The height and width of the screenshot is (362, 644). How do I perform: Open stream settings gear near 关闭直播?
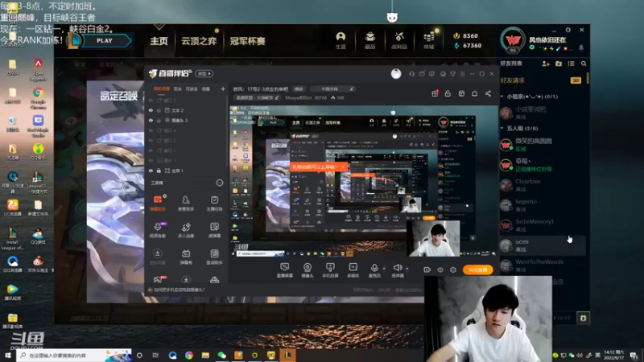coord(453,269)
